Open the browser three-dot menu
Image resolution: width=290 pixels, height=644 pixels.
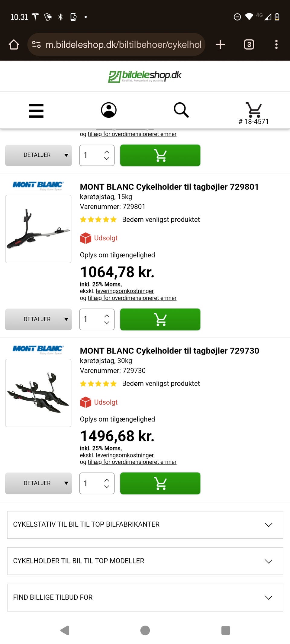tap(276, 45)
